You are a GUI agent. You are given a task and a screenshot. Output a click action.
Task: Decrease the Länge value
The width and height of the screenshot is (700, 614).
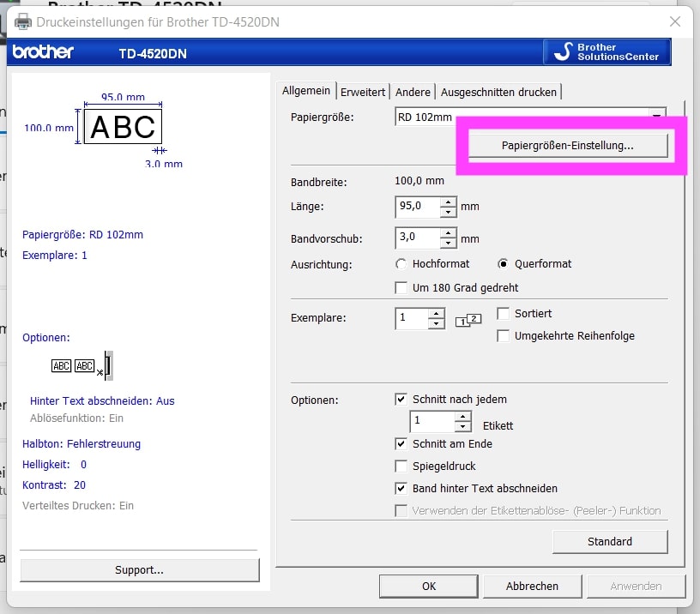coord(448,212)
